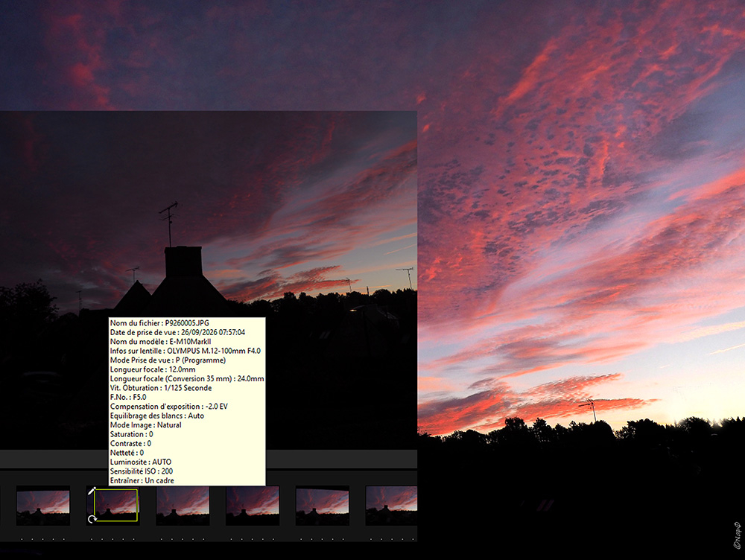Click the 'Netteté : 0' line
This screenshot has width=745, height=560.
(127, 453)
